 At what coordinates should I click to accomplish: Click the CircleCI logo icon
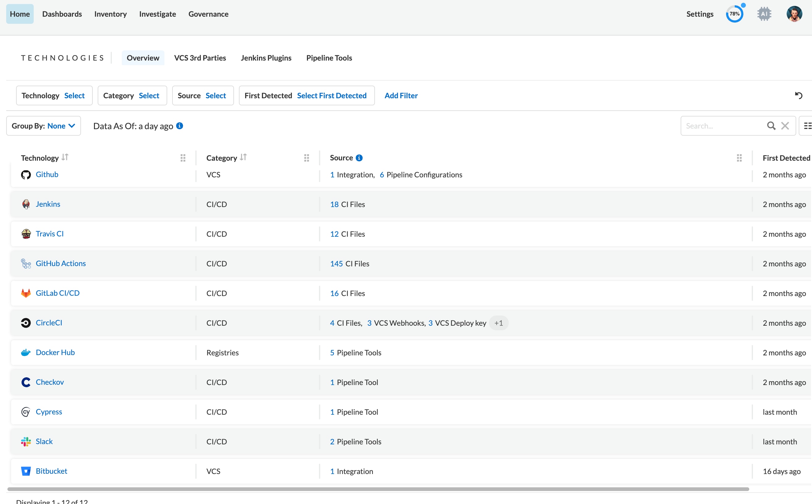tap(26, 323)
